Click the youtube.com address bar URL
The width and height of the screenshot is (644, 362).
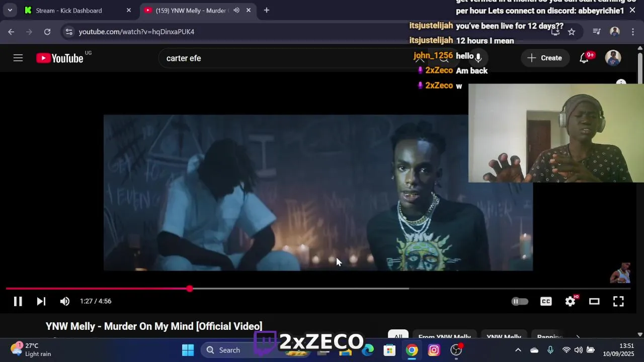(136, 32)
